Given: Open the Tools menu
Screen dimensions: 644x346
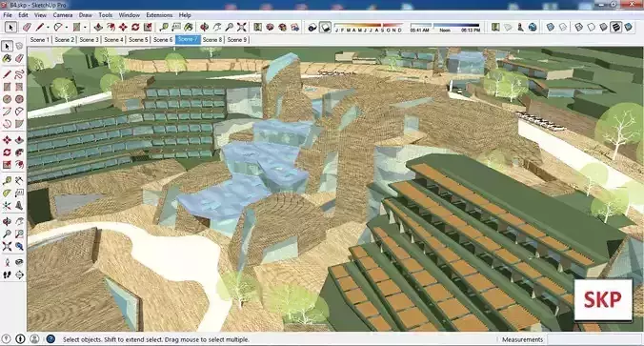Looking at the screenshot, I should pyautogui.click(x=106, y=15).
